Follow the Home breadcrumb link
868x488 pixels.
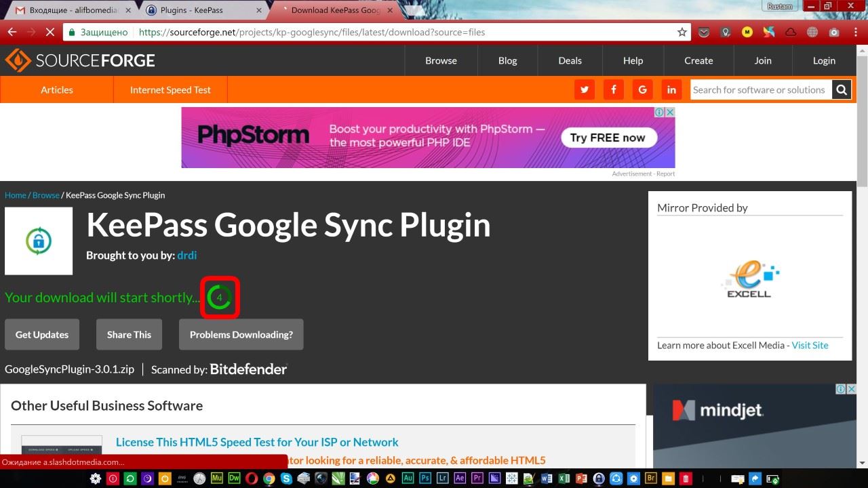click(x=16, y=195)
